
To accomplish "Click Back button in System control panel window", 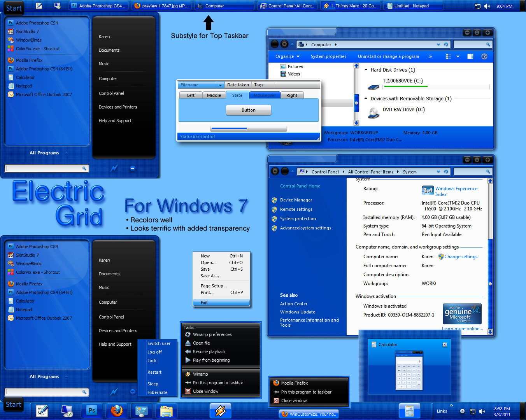I will point(275,171).
